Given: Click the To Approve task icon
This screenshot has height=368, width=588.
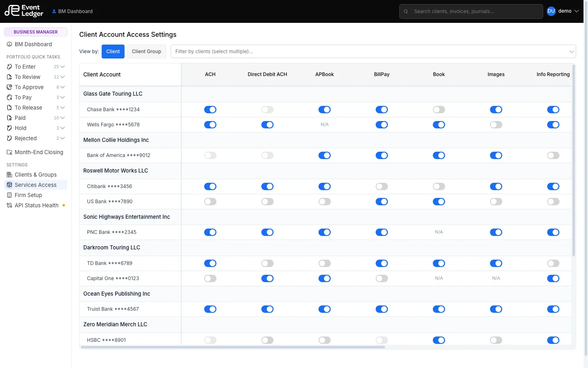Looking at the screenshot, I should [9, 87].
